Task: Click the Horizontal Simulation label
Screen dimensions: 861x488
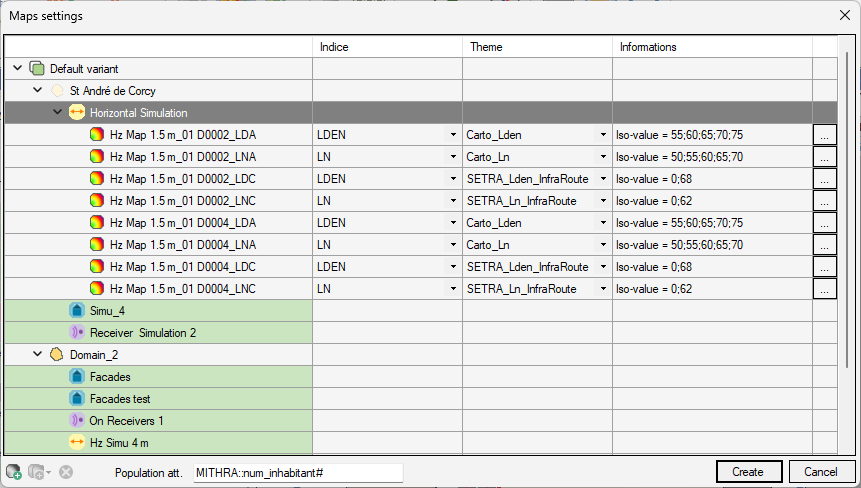Action: click(138, 113)
